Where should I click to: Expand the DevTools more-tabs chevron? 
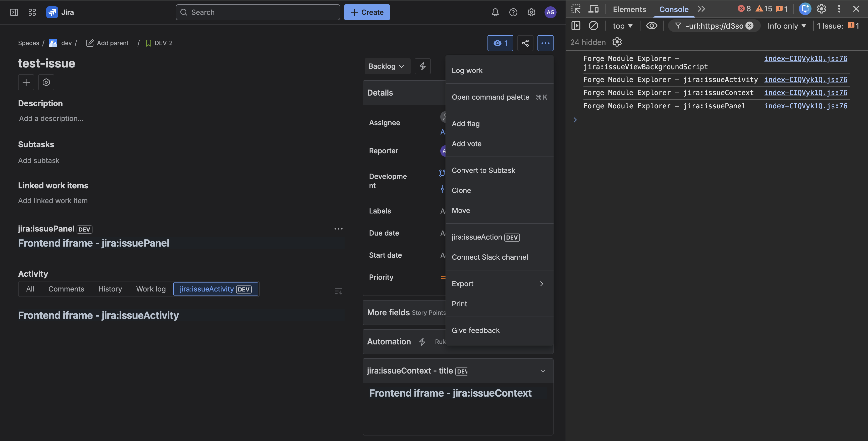point(701,9)
